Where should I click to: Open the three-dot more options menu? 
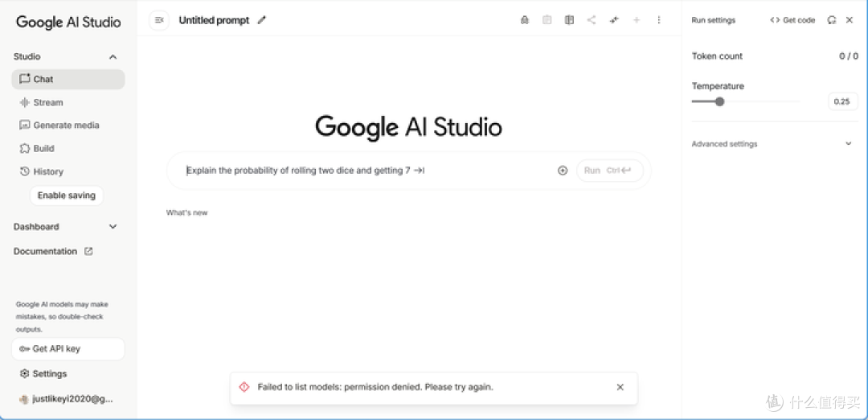(659, 20)
